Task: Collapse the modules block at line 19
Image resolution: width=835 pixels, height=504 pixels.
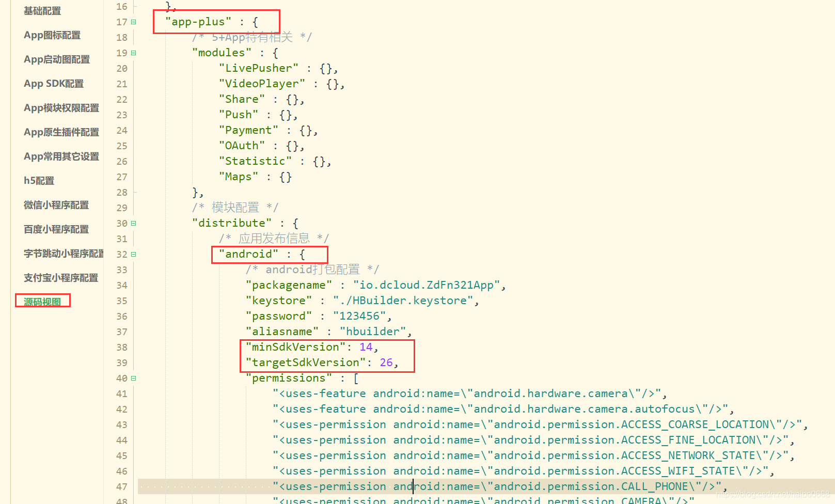Action: 134,53
